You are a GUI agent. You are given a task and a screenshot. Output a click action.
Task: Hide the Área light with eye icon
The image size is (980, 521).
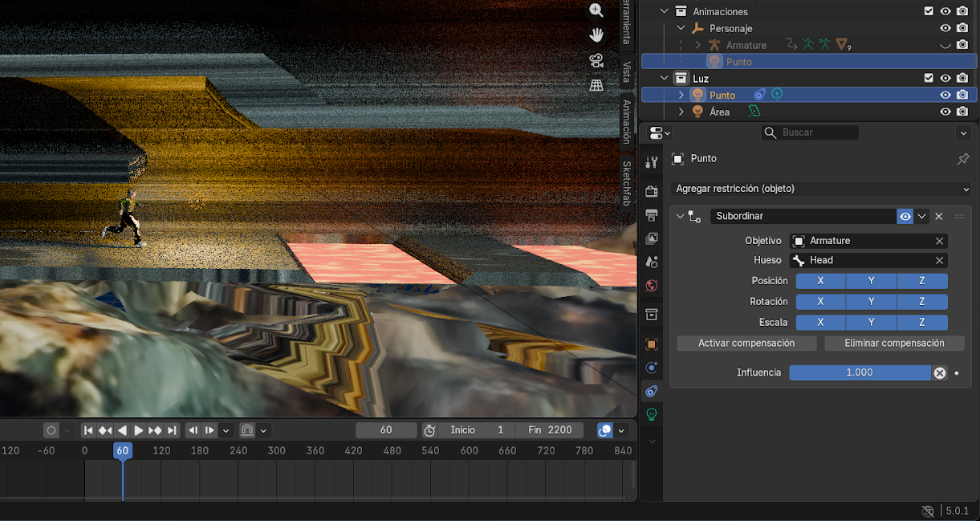tap(945, 112)
